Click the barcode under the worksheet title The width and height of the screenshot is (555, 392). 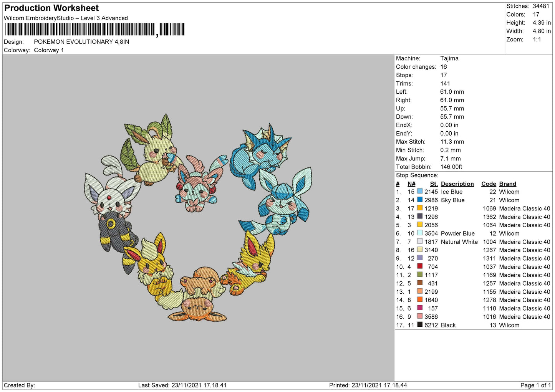[x=95, y=30]
